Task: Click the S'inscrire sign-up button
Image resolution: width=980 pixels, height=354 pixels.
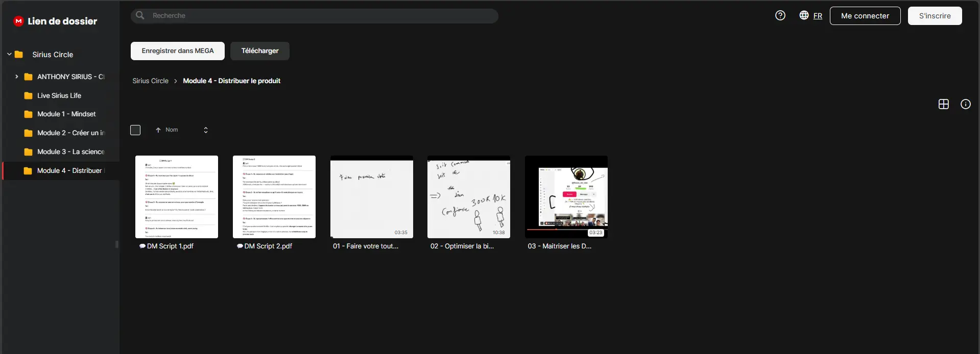Action: (935, 16)
